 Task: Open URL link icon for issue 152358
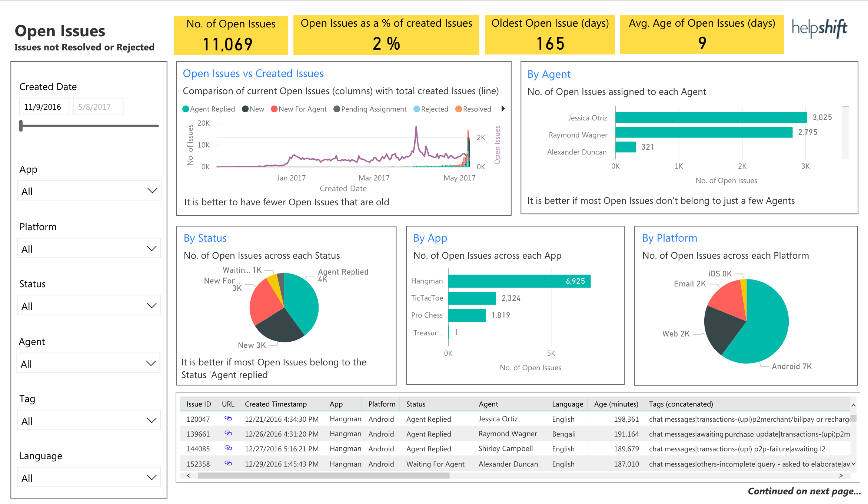(228, 463)
